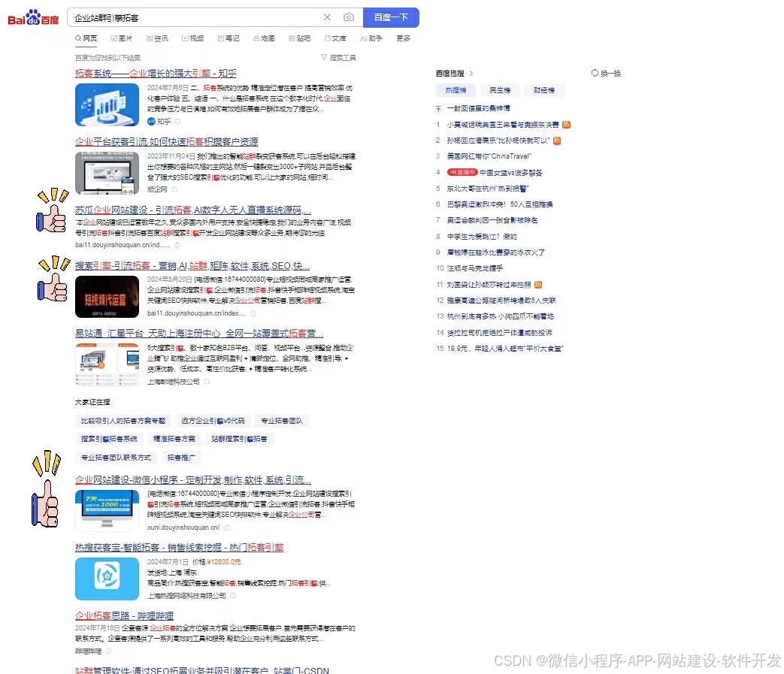Image resolution: width=784 pixels, height=674 pixels.
Task: Search 远方企业引擎v6代码 suggestion
Action: pos(213,421)
